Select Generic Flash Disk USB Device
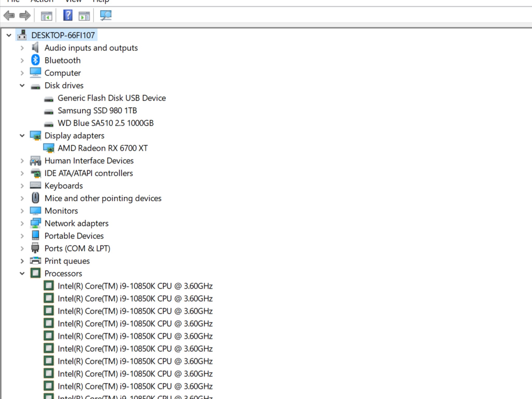This screenshot has width=532, height=399. 112,98
